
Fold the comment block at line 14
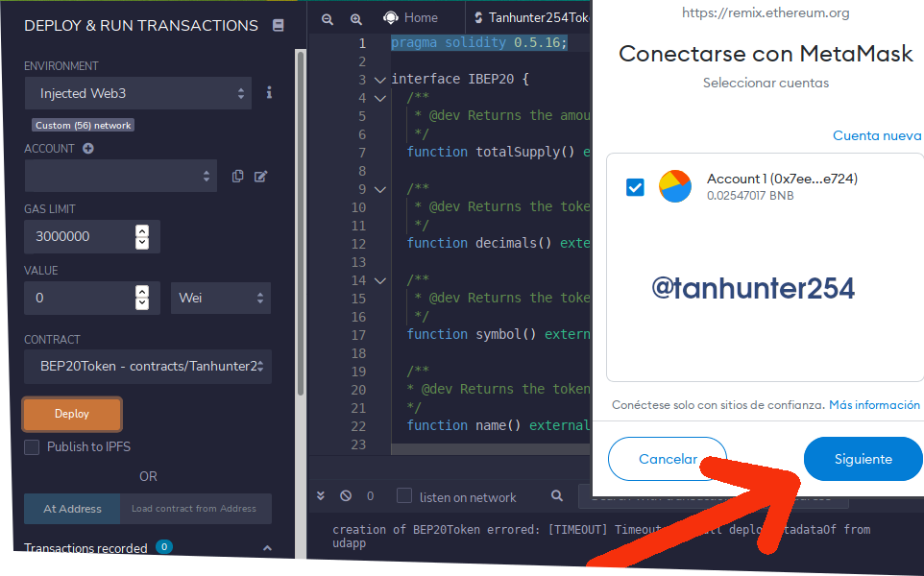(380, 280)
